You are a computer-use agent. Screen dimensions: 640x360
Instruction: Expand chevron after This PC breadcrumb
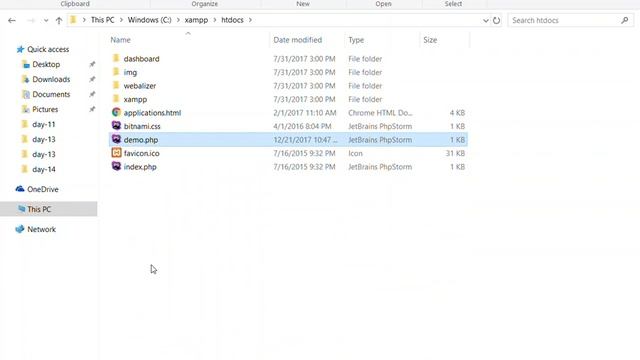[x=121, y=20]
